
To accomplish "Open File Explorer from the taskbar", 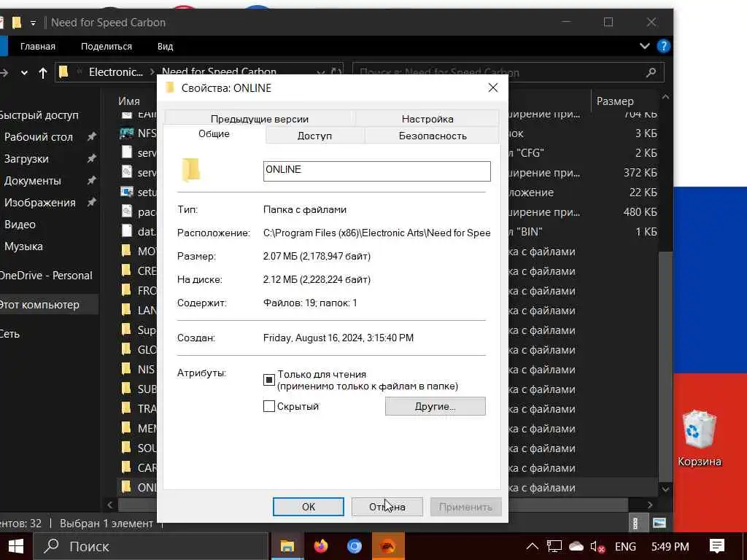I will tap(287, 546).
